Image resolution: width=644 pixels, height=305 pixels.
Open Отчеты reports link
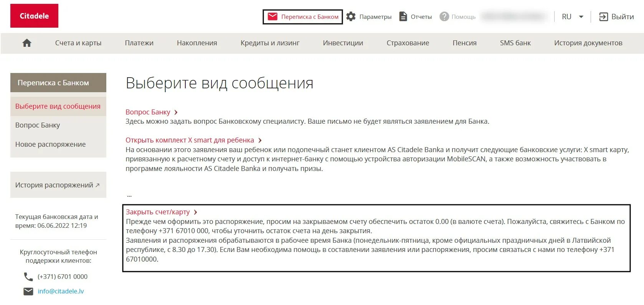(421, 17)
